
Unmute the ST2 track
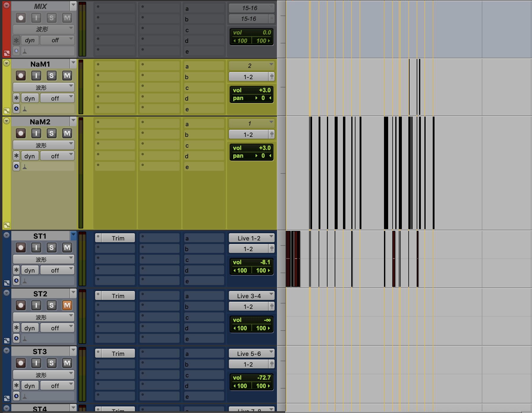[x=67, y=305]
